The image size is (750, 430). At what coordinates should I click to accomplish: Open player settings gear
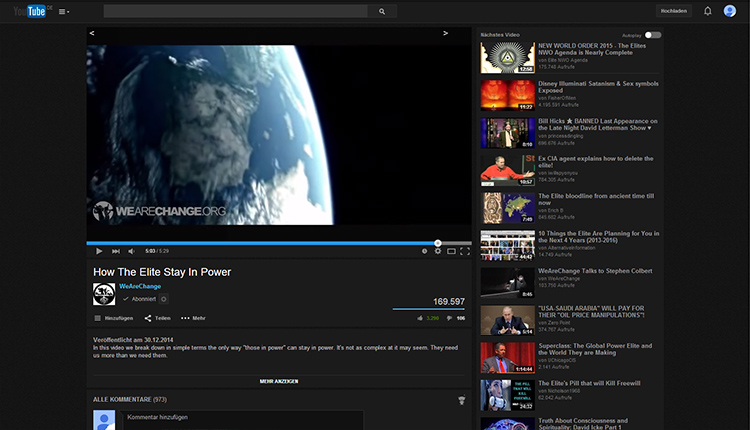(x=438, y=251)
